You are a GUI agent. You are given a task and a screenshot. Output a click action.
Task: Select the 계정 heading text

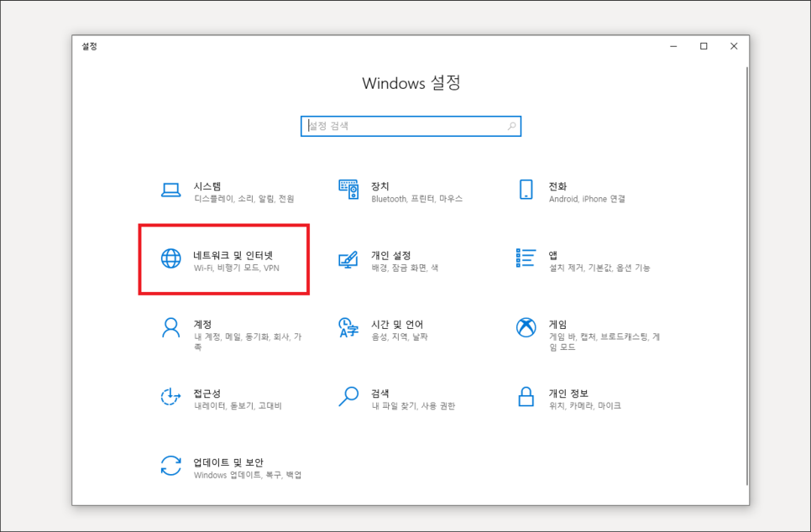tap(202, 324)
